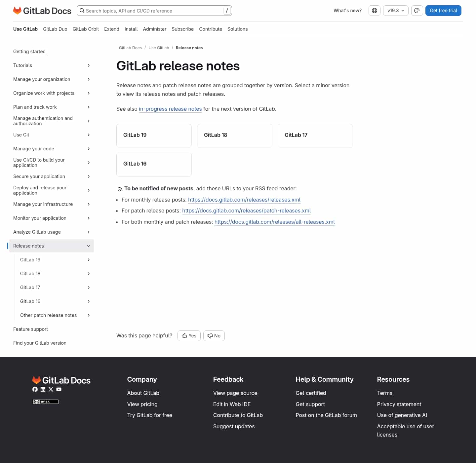Open the GitLab Facebook page icon
The width and height of the screenshot is (476, 463).
tap(35, 389)
